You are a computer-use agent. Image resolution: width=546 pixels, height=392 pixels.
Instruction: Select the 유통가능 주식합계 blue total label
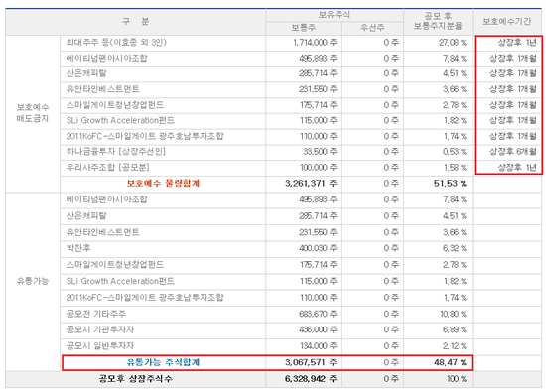[x=163, y=362]
